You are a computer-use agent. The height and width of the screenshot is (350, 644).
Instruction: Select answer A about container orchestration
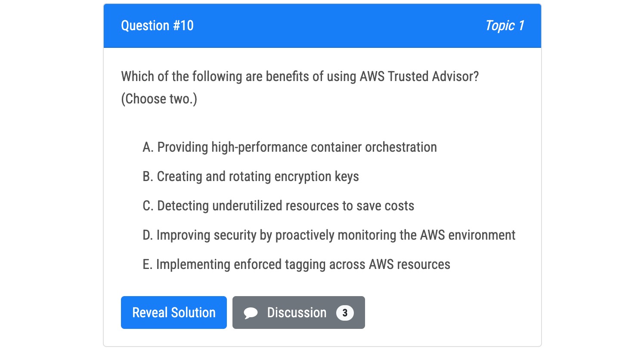pyautogui.click(x=290, y=147)
